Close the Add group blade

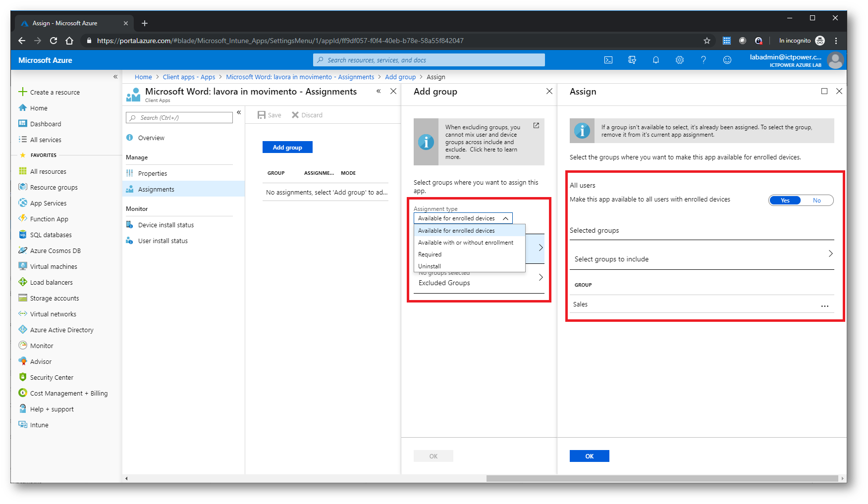click(x=549, y=91)
